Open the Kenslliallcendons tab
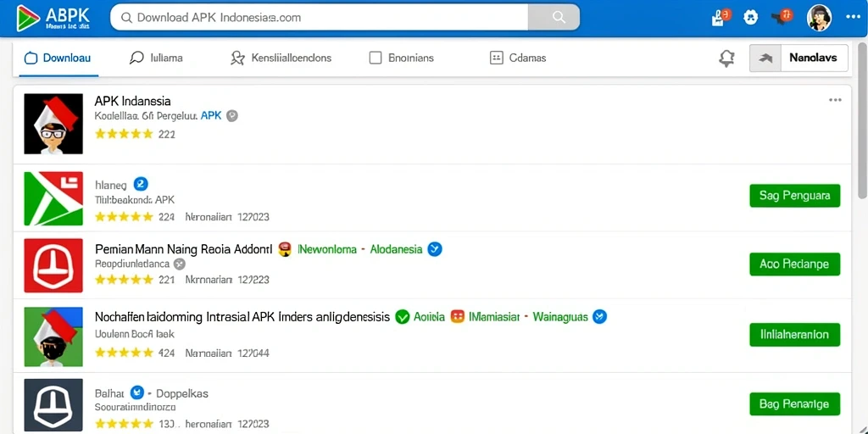Screen dimensions: 868x434 (281, 58)
